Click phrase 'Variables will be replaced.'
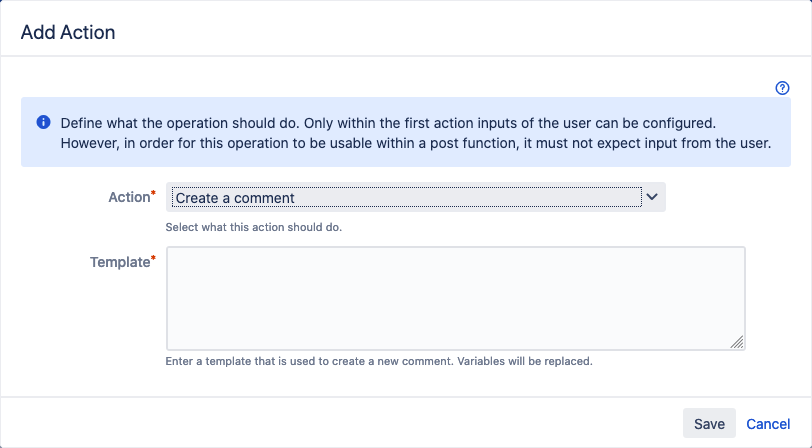812x448 pixels. (x=525, y=361)
